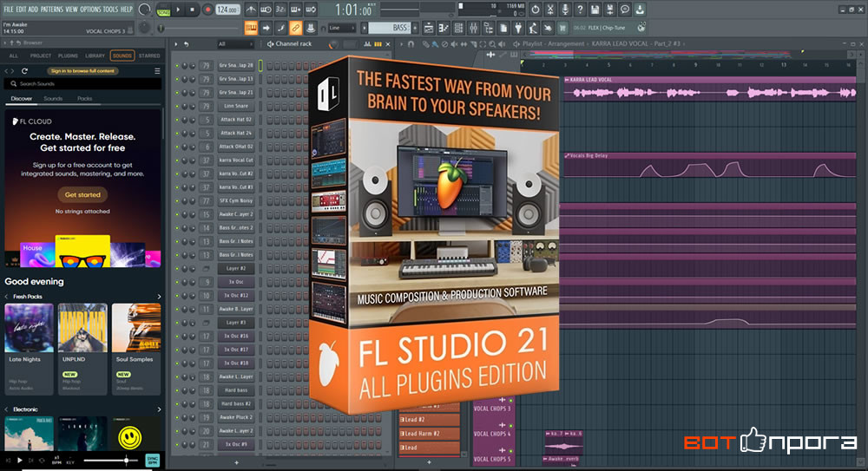Toggle multilink to controllers icon
Viewport: 868px width, 471px height.
pos(296,28)
